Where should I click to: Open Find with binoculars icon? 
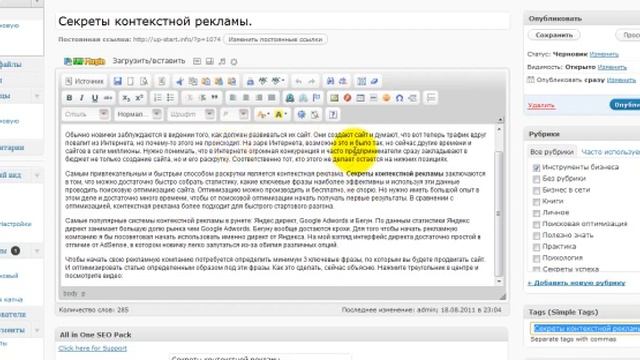coord(330,81)
